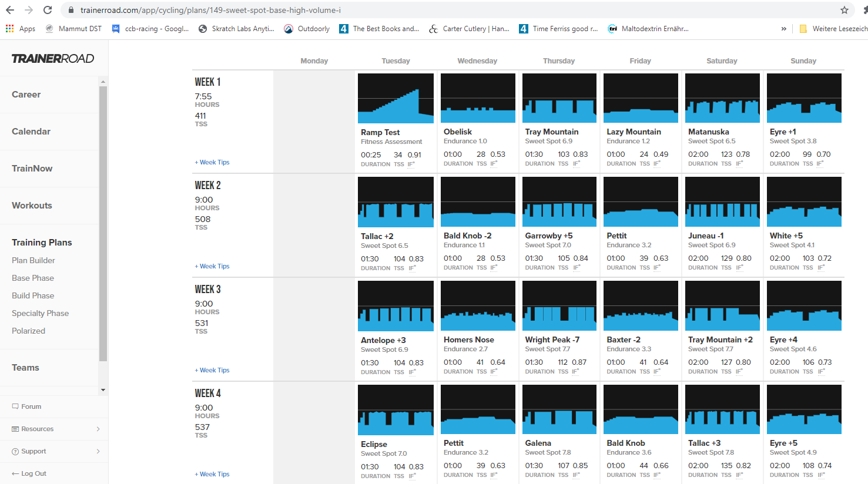Open the Weitere Lesezeichen bookmarks folder
868x484 pixels.
point(833,29)
